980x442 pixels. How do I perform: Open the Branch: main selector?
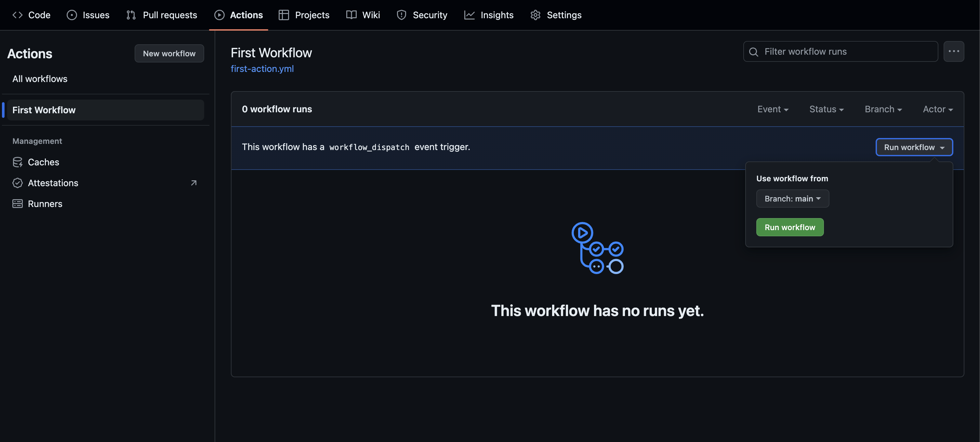tap(793, 199)
